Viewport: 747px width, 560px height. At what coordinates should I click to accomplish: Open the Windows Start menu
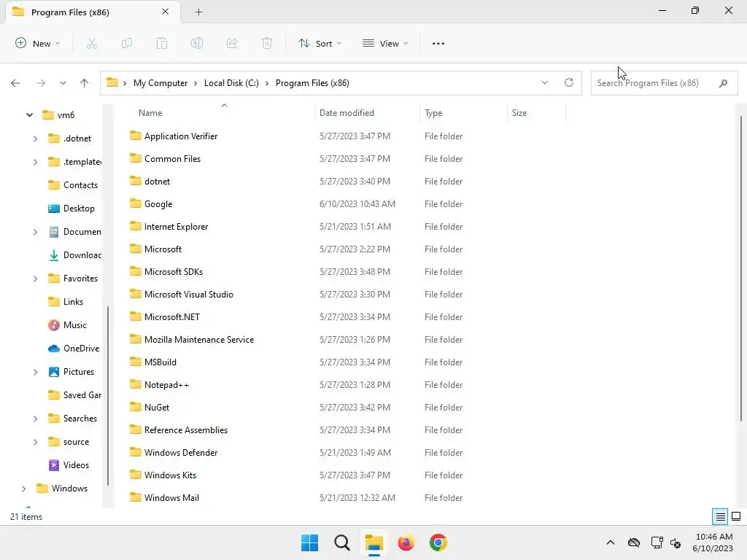pyautogui.click(x=309, y=542)
